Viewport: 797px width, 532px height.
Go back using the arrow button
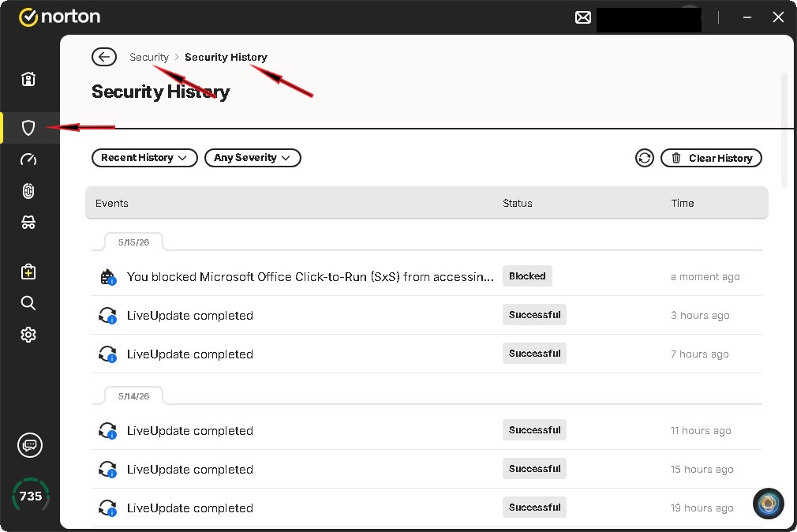pyautogui.click(x=104, y=57)
